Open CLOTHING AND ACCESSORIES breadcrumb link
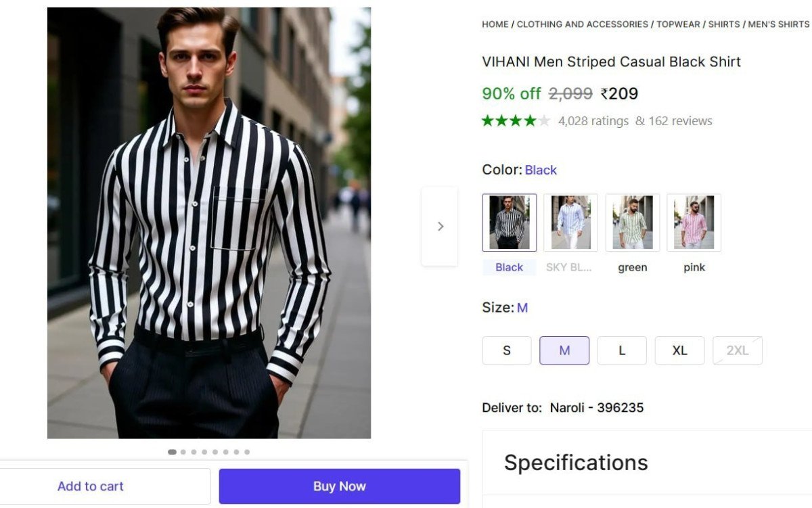Image resolution: width=812 pixels, height=508 pixels. pos(582,24)
